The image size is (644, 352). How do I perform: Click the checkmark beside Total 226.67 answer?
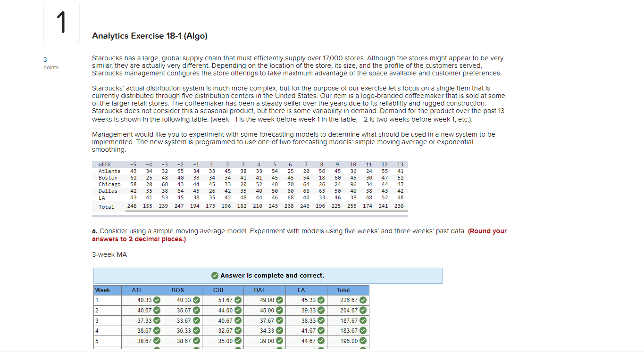[x=362, y=300]
